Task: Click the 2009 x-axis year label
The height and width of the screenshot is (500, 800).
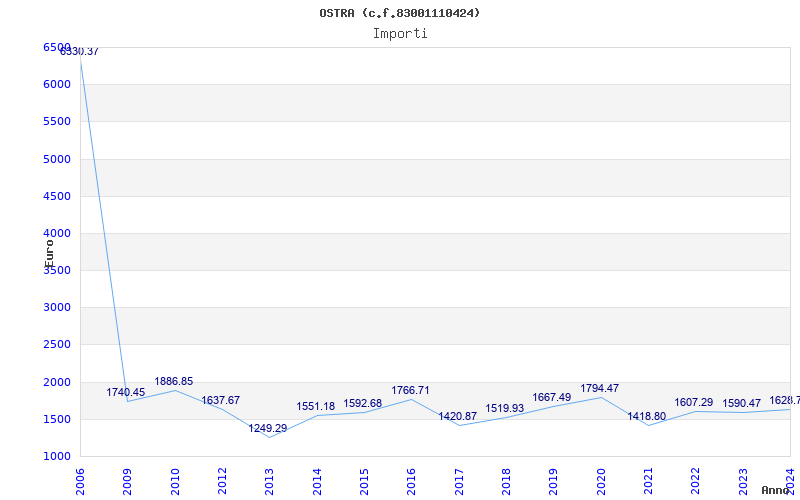Action: [128, 481]
